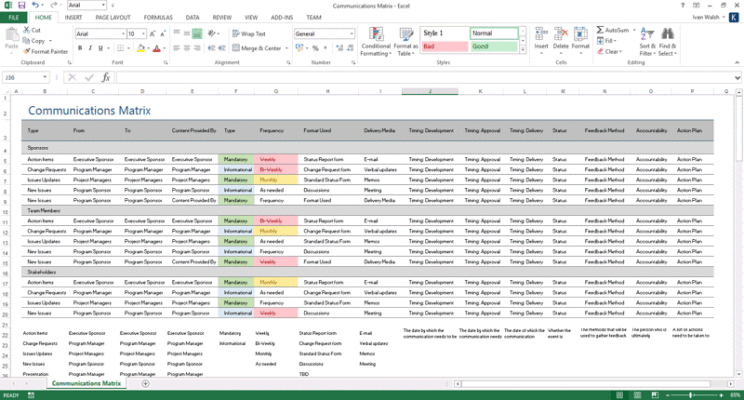
Task: Click the Fill down button
Action: (x=605, y=41)
